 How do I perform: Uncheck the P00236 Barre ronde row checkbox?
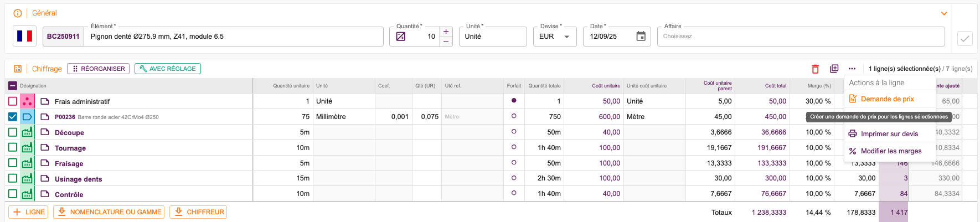tap(13, 117)
